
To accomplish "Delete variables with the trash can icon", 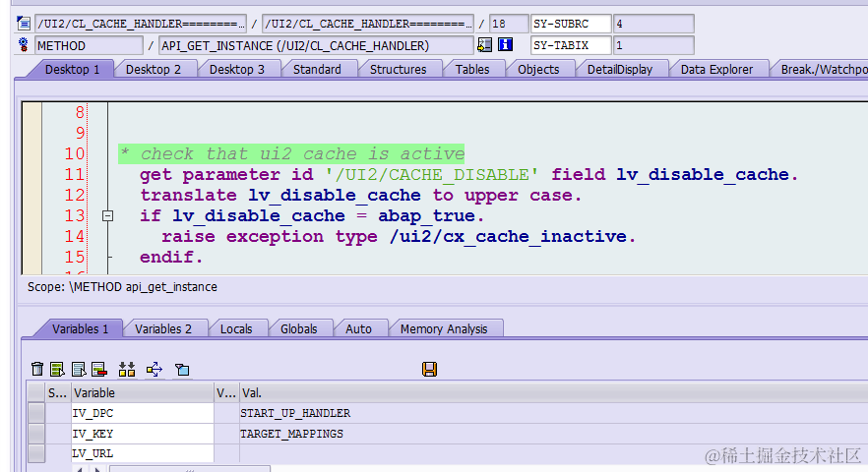I will pyautogui.click(x=37, y=369).
